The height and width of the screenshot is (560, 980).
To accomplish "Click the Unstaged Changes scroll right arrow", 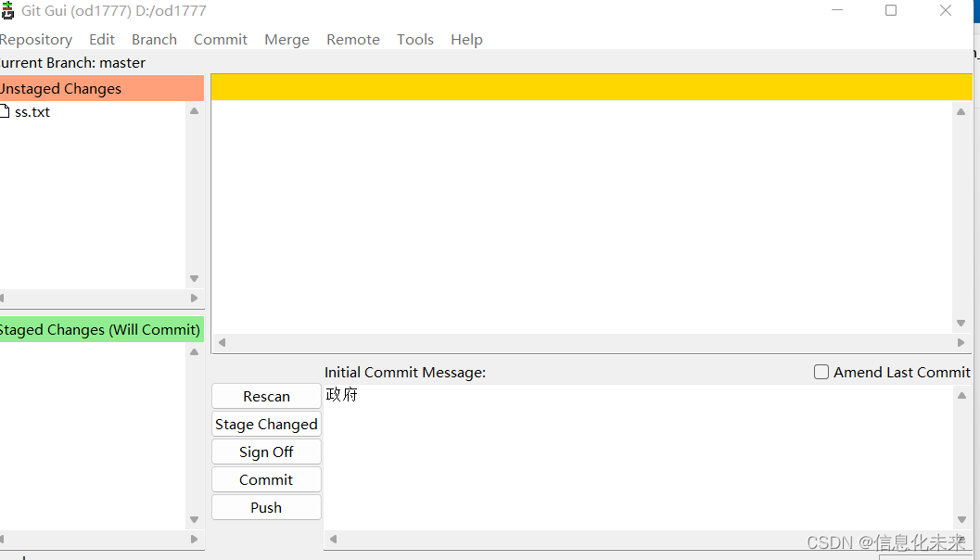I will [x=195, y=299].
